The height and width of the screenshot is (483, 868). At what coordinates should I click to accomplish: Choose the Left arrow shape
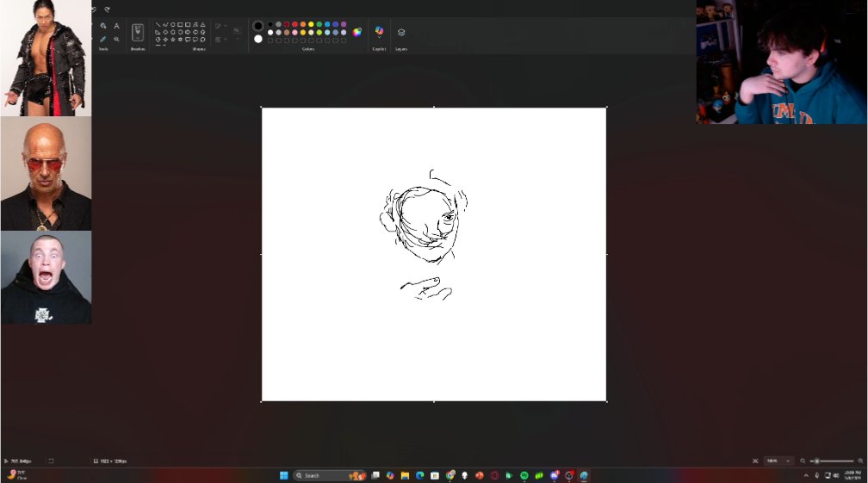pyautogui.click(x=195, y=32)
